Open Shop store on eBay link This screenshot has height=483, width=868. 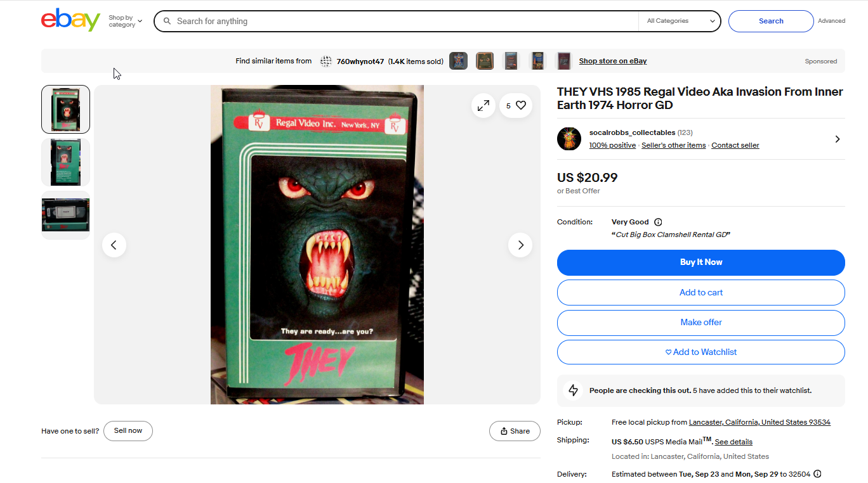point(613,61)
